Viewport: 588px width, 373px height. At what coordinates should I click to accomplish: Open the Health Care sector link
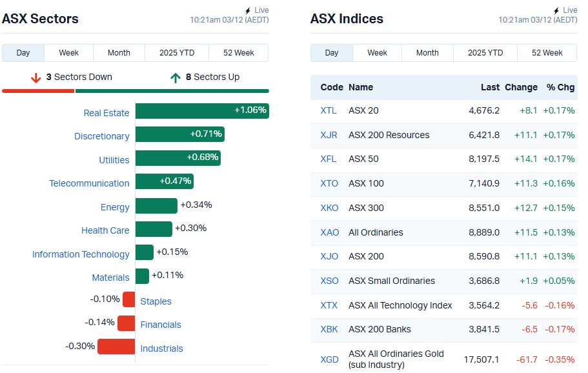[x=105, y=230]
